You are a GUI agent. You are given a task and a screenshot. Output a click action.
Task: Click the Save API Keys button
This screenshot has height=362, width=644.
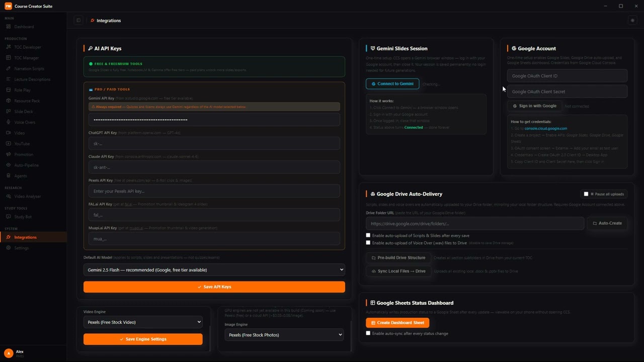[x=214, y=287]
